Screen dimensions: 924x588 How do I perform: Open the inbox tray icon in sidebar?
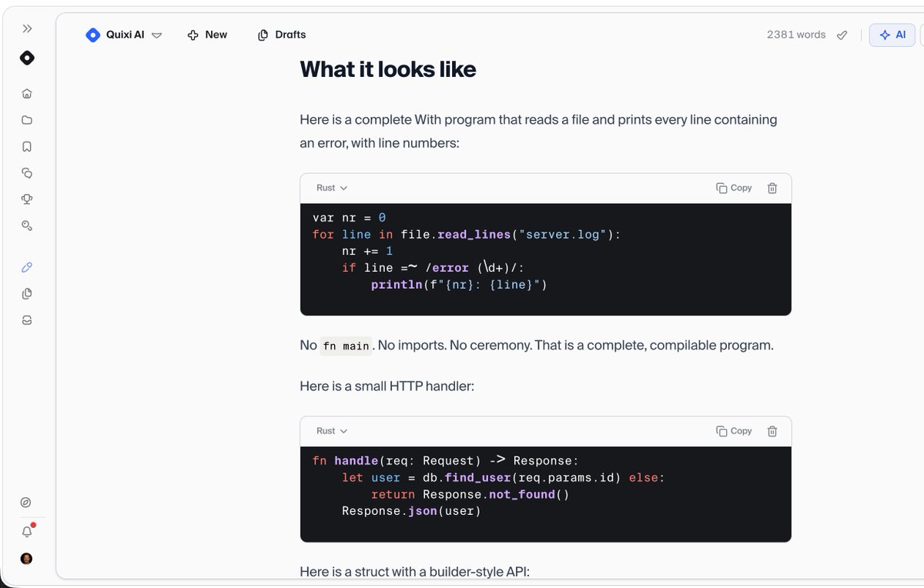point(27,320)
